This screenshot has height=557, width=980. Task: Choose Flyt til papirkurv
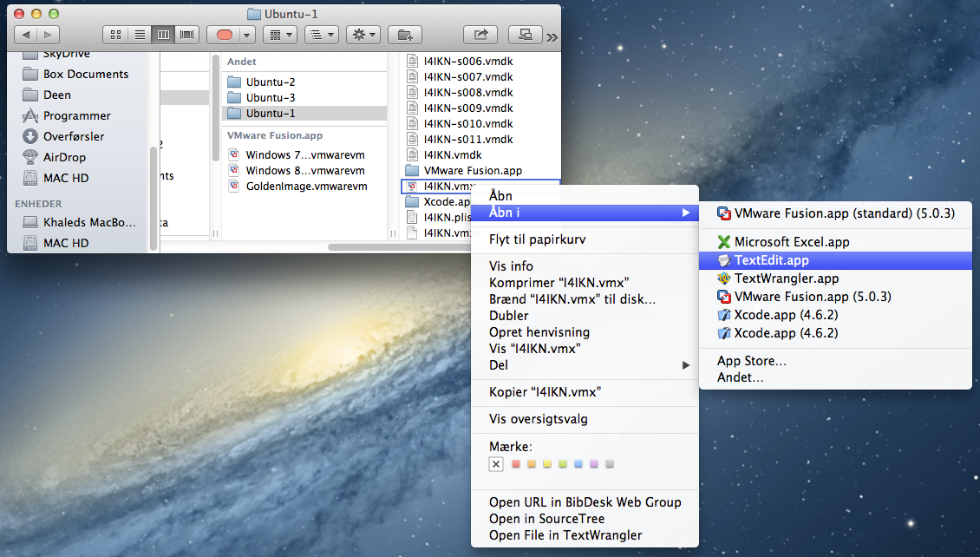tap(585, 239)
